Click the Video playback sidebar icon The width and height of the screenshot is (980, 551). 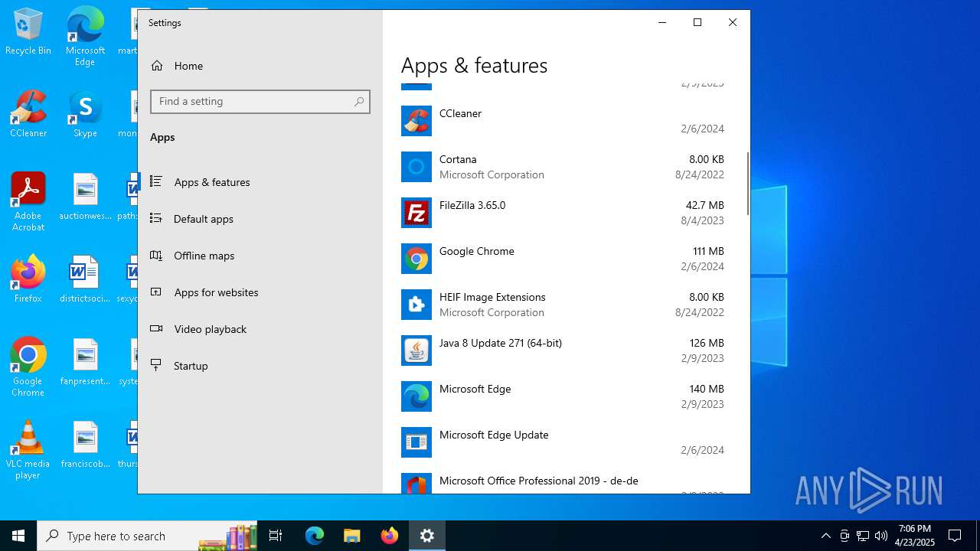point(156,328)
